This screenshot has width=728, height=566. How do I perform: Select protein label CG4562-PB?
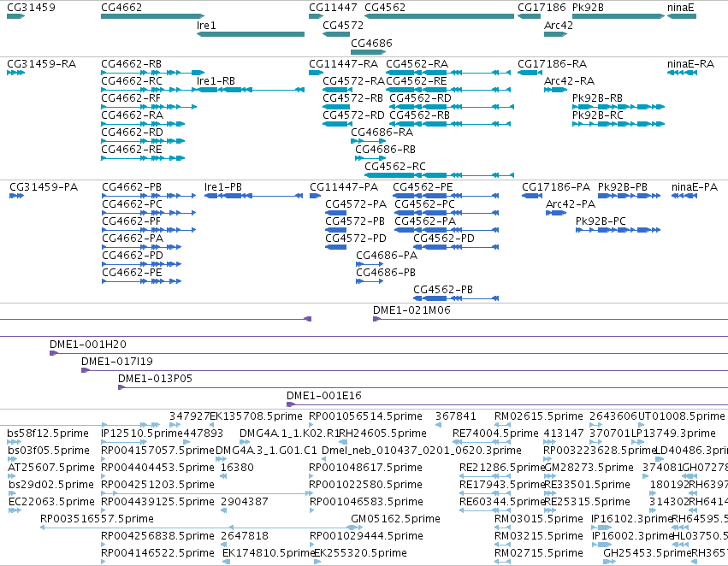[443, 290]
